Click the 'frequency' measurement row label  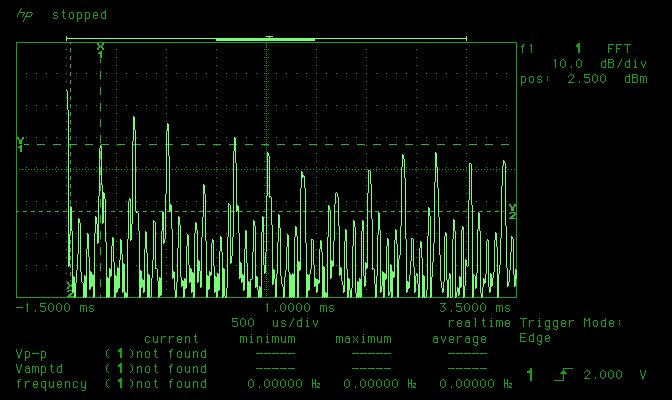51,384
